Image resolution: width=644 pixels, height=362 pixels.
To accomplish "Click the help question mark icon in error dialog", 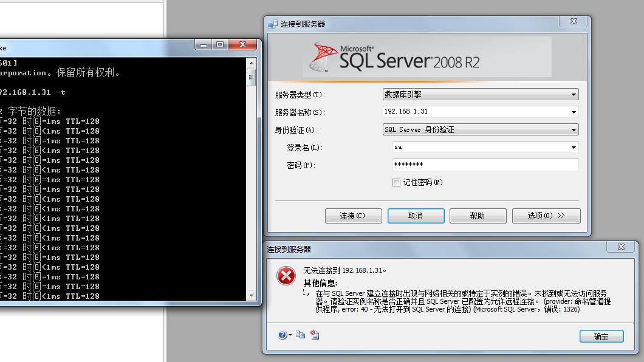I will 282,335.
